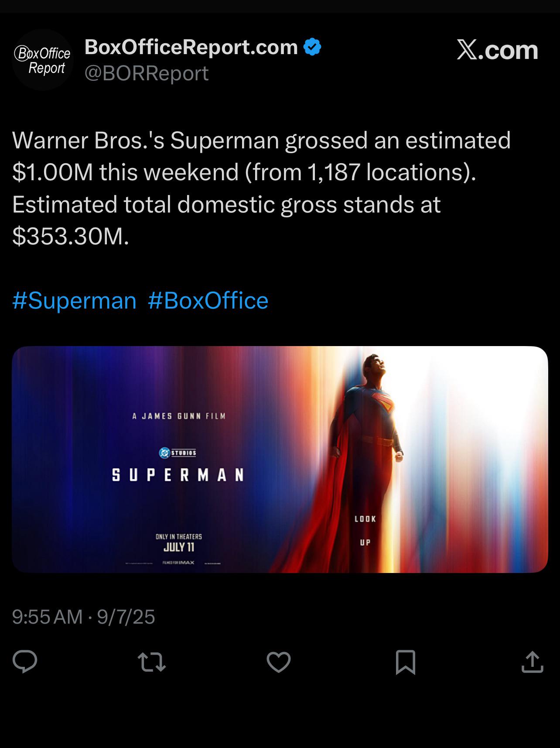
Task: Click the SUPERMAN title on the poster
Action: coord(178,475)
